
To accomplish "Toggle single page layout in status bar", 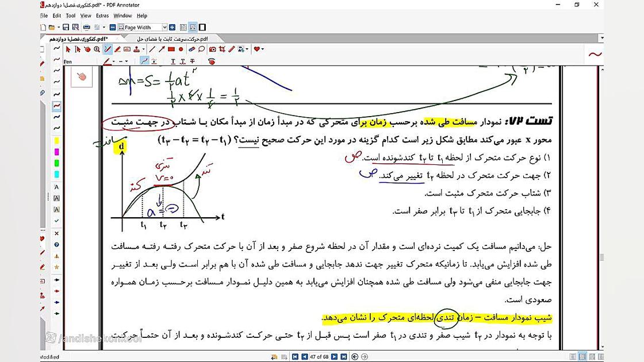I will point(573,357).
